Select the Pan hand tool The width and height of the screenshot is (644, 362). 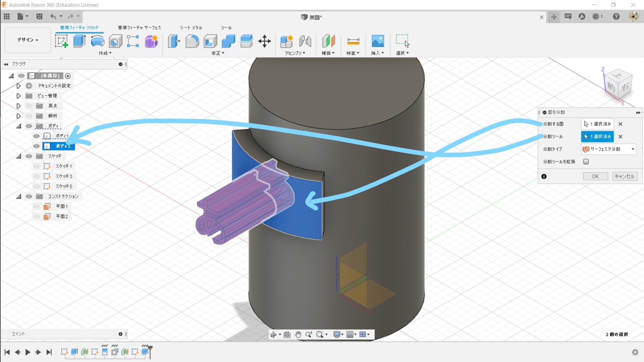pos(298,335)
